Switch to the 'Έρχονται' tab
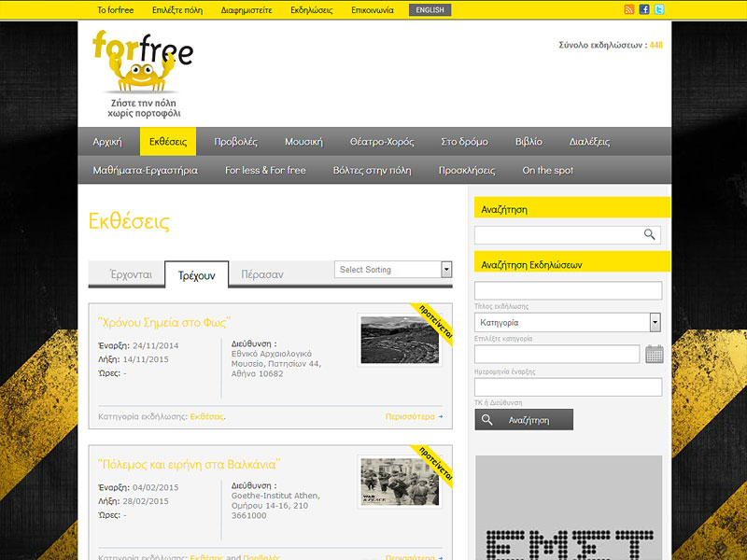This screenshot has height=560, width=747. pos(131,274)
